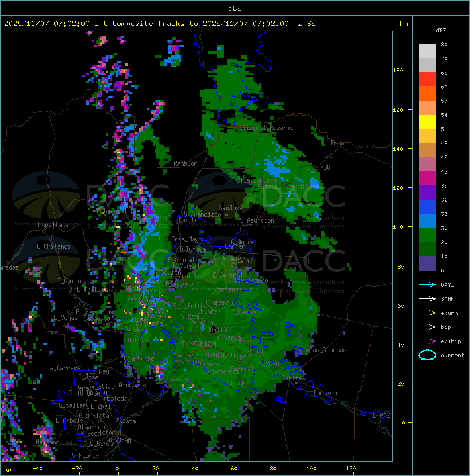The width and height of the screenshot is (470, 476).
Task: Click the 'dBZ' title at top center
Action: pyautogui.click(x=235, y=8)
